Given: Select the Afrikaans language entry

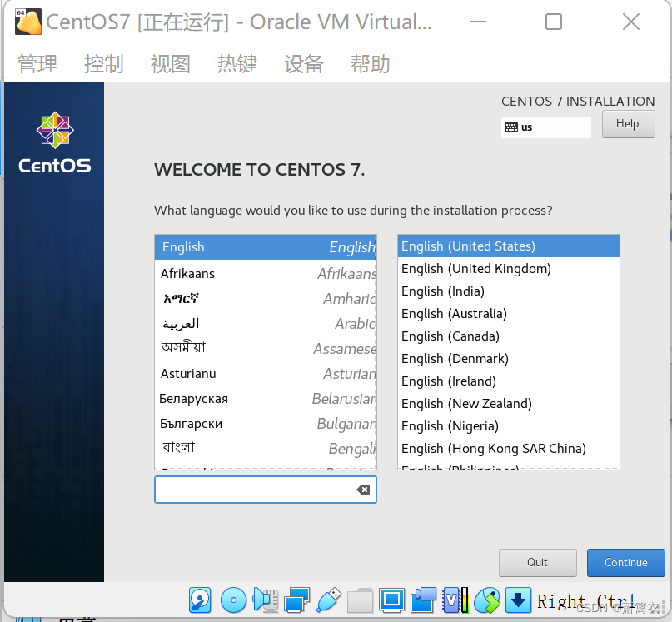Looking at the screenshot, I should [187, 273].
